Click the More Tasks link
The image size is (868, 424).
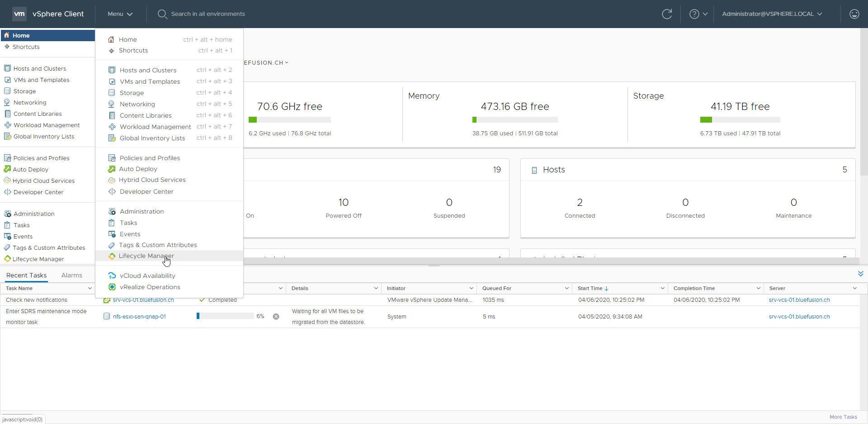(843, 417)
